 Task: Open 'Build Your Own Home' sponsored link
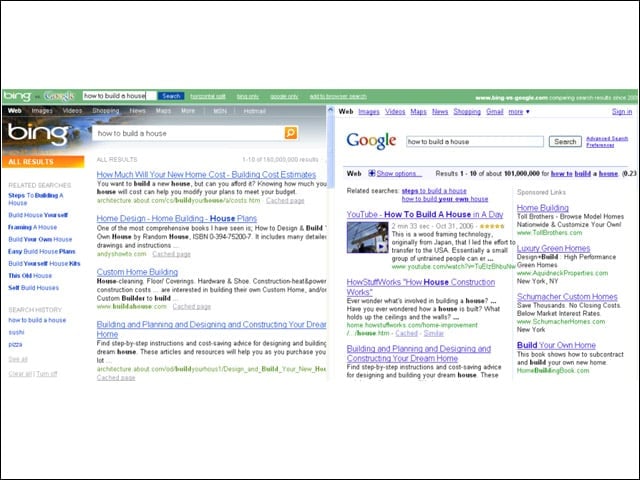tap(556, 345)
